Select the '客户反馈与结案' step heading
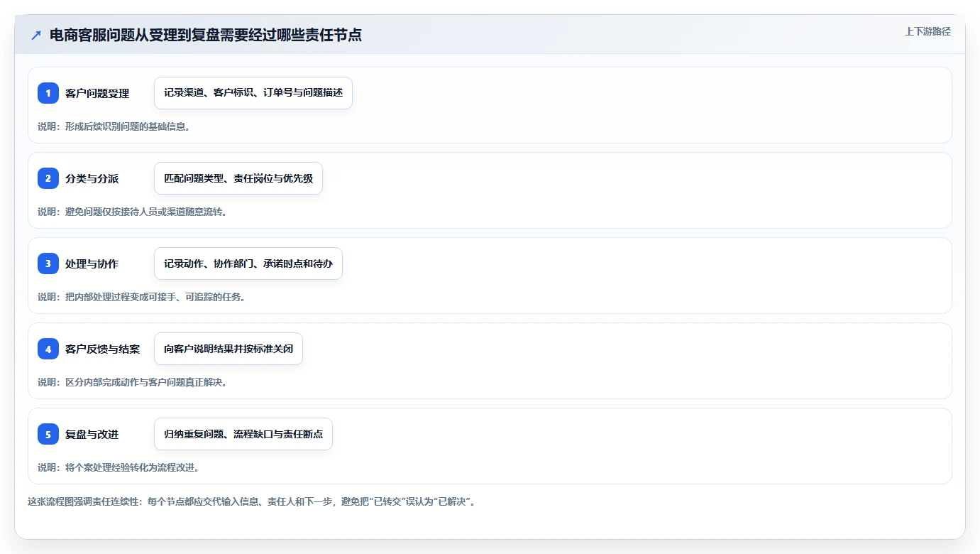This screenshot has width=980, height=554. (x=103, y=349)
